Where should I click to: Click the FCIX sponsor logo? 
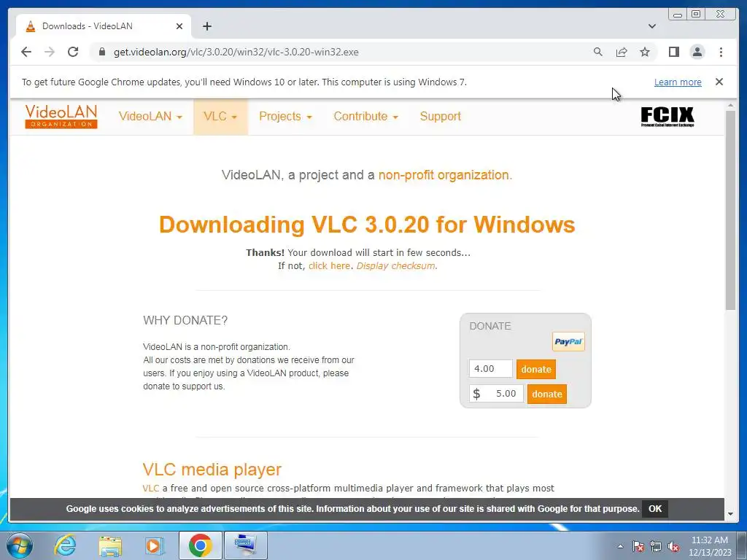pos(667,117)
